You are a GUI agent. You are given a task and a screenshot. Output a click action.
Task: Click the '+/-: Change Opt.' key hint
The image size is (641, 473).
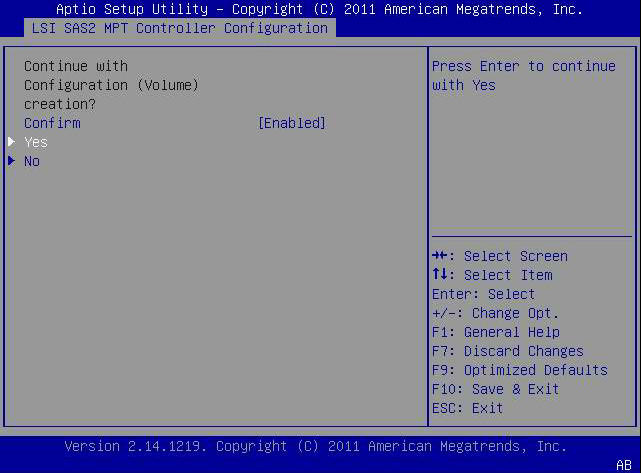pyautogui.click(x=495, y=313)
